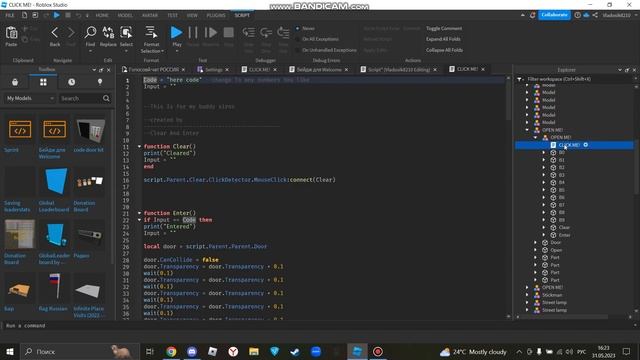Click the Replace icon in Edit group
Screen dimensions: 640x360
coord(108,32)
